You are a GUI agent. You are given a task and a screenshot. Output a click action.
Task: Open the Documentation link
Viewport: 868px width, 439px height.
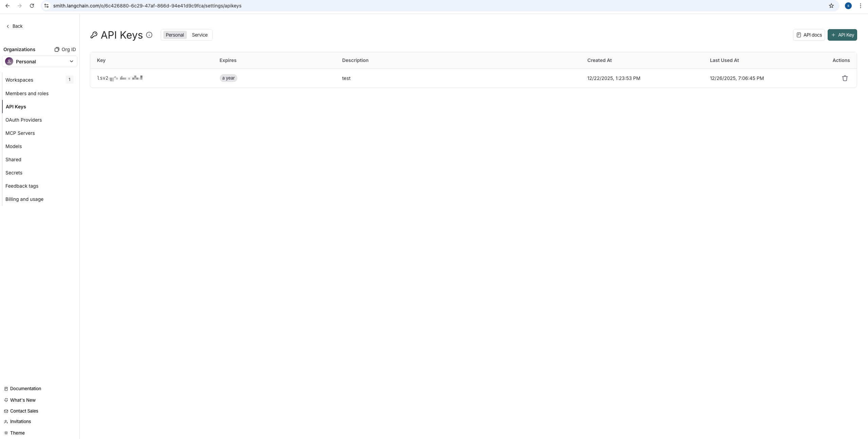25,389
